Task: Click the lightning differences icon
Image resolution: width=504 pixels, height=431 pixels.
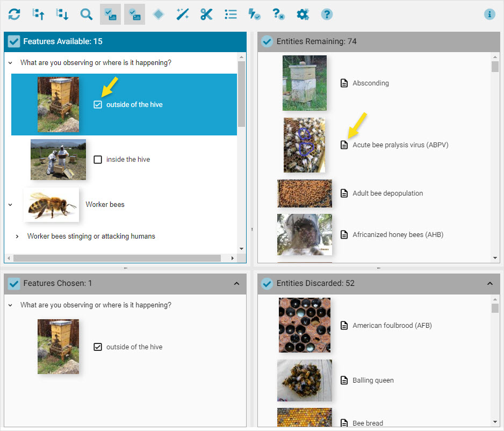Action: point(254,14)
